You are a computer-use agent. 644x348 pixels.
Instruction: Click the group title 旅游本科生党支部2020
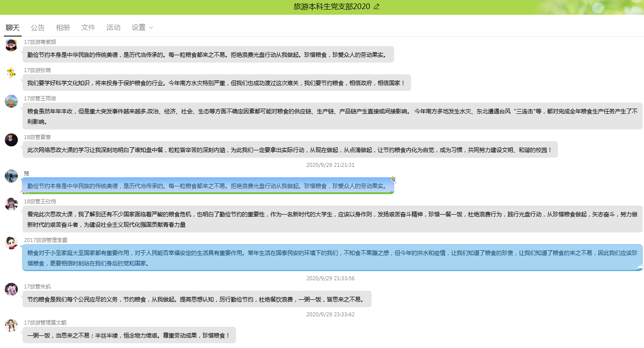(332, 7)
